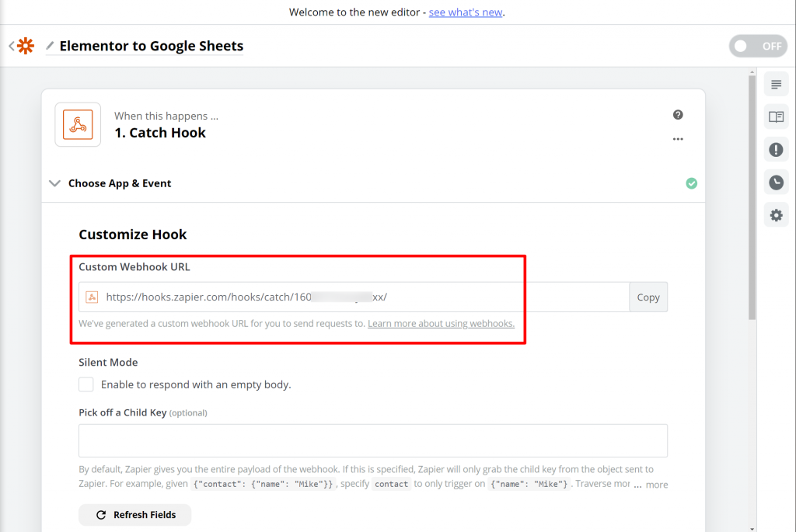Click the pencil icon to rename Zap
796x532 pixels.
[50, 47]
